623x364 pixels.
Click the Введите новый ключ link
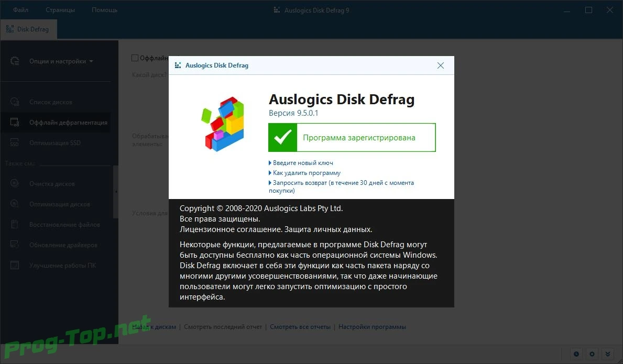pyautogui.click(x=303, y=163)
